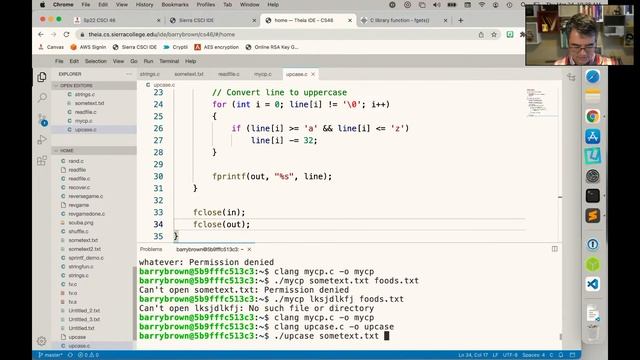Click the Explorer panel more actions ellipsis

tap(129, 74)
